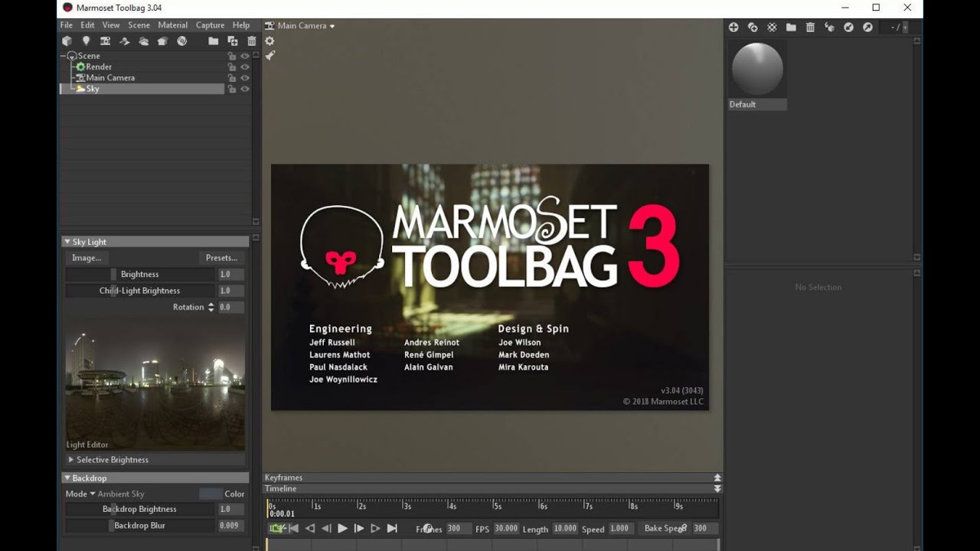Toggle timeline loop playback icon
This screenshot has width=980, height=551.
(277, 528)
